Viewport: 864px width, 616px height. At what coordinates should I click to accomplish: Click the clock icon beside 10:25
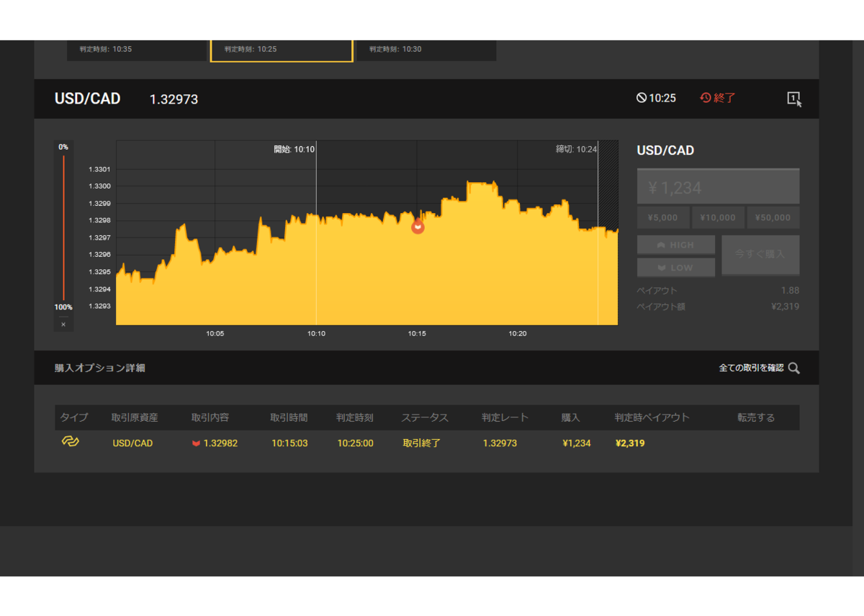coord(642,98)
